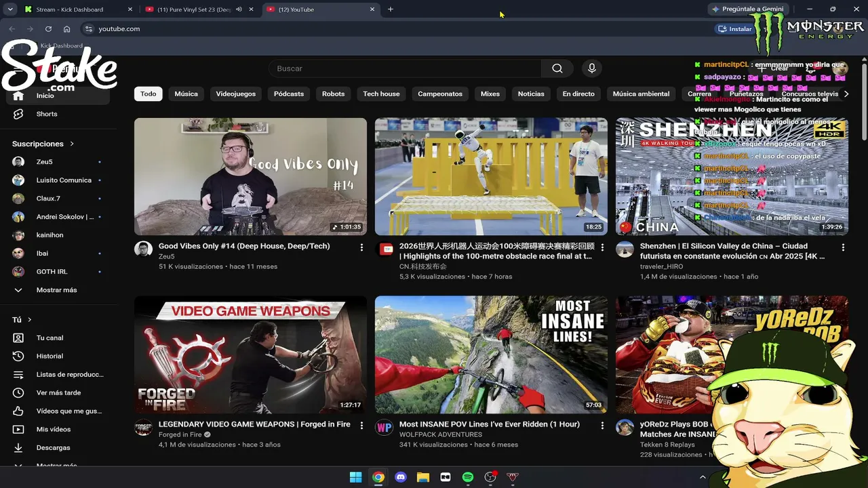Open the Andrei Sokolov subscription
Screen dimensions: 868x488
58,217
